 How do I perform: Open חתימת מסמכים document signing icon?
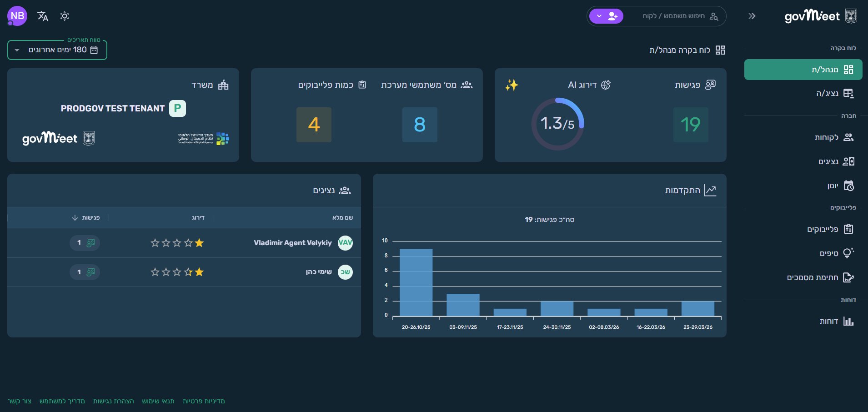coord(848,277)
